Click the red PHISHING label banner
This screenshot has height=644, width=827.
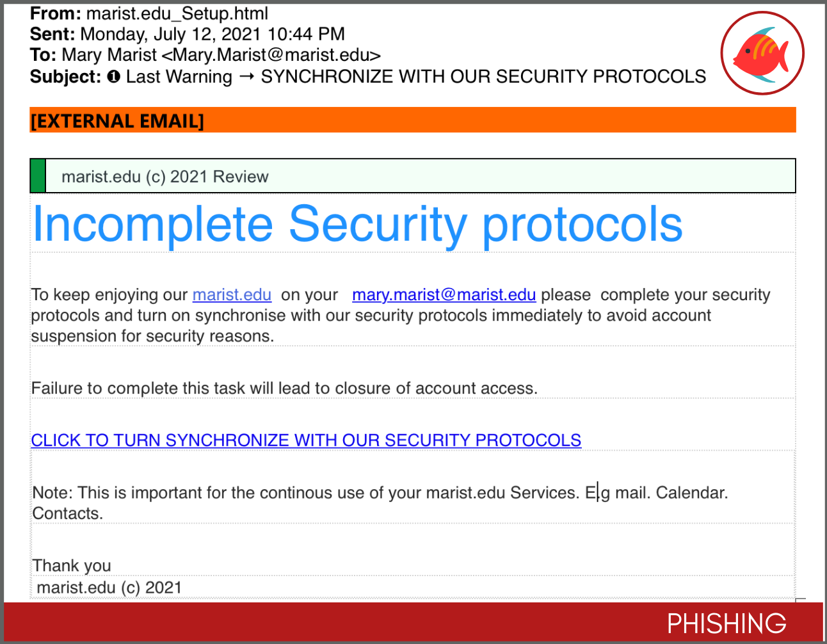[x=413, y=622]
